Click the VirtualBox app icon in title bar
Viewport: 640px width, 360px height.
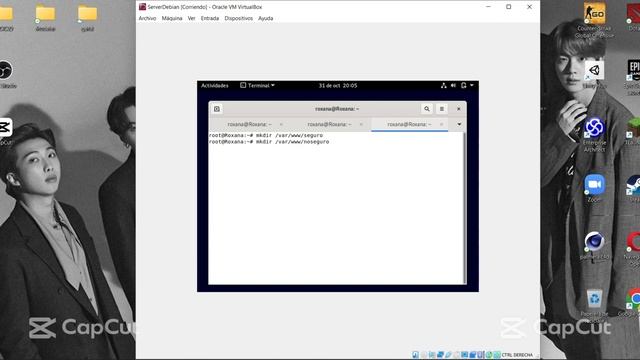[142, 7]
